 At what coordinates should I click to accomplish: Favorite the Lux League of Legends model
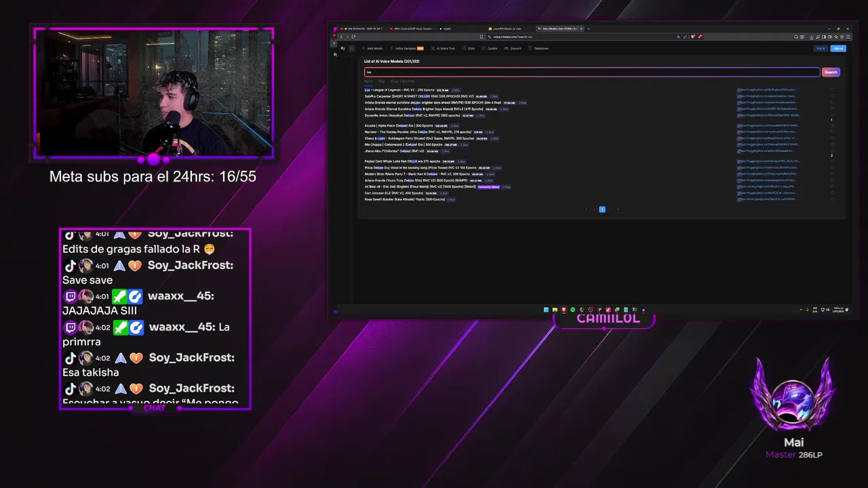click(832, 89)
